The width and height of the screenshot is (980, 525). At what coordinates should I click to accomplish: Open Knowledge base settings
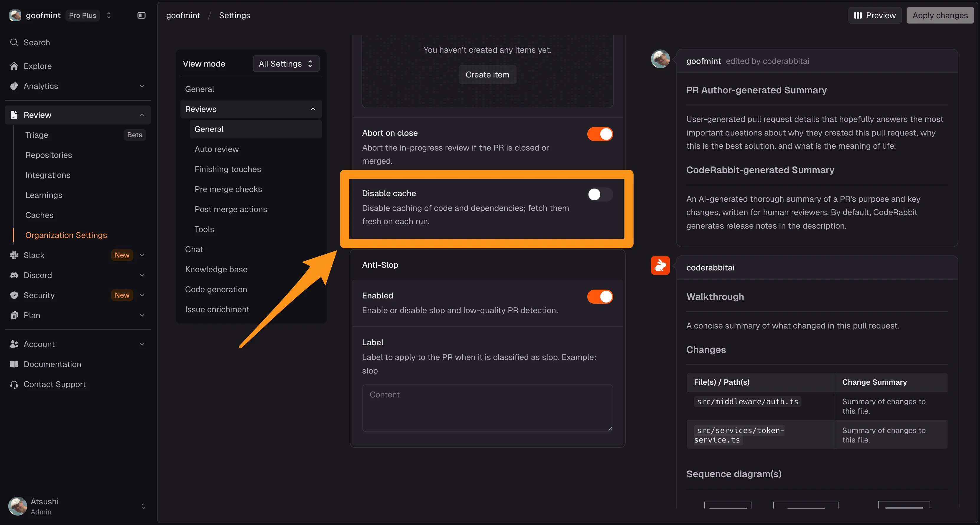[x=216, y=269]
